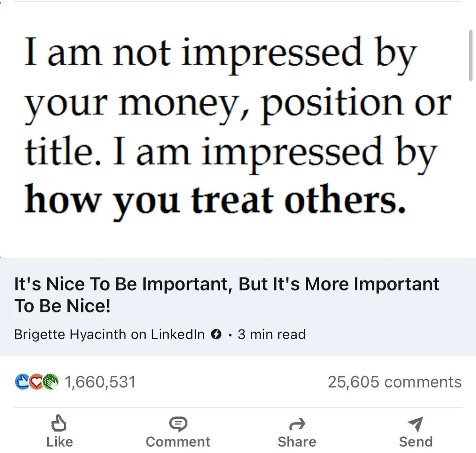476x453 pixels.
Task: Click the red heart reaction icon
Action: point(36,382)
